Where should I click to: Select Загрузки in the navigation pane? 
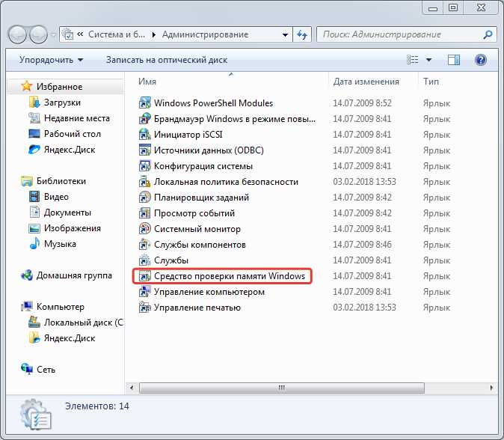tap(62, 103)
